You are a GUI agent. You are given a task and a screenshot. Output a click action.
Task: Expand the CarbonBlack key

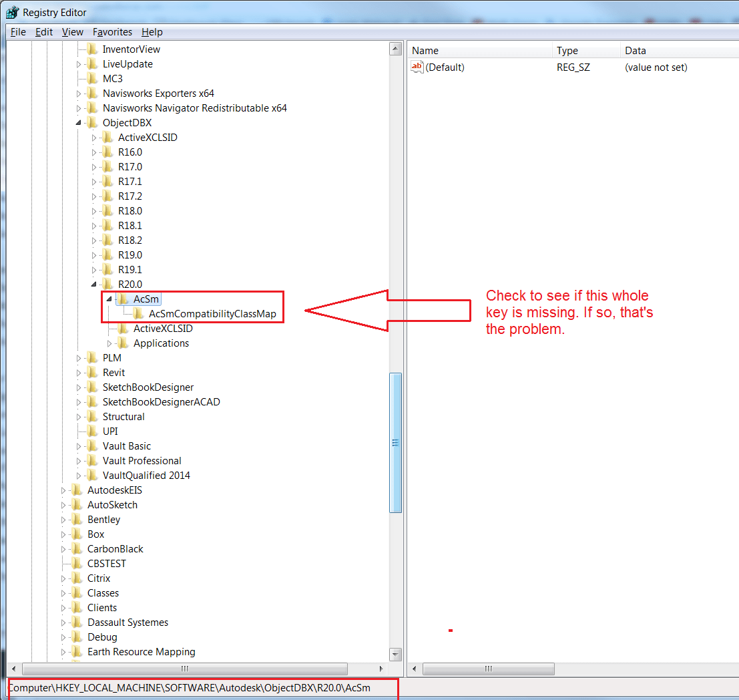63,549
